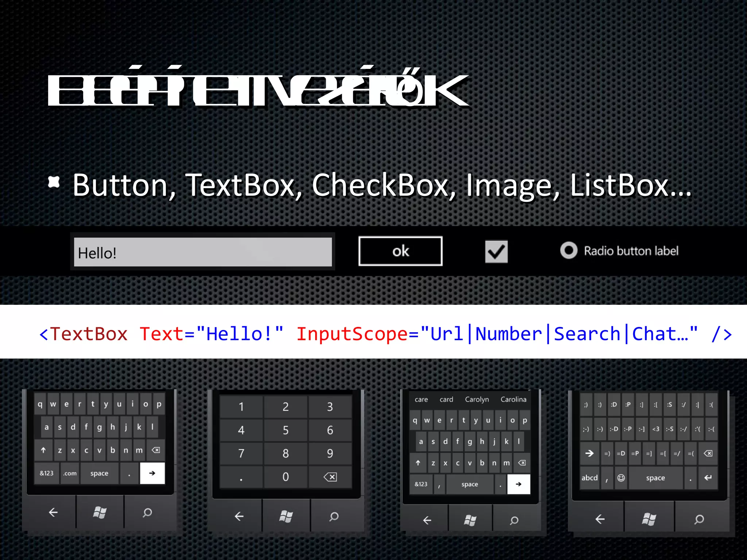Select the care word suggestion
The width and height of the screenshot is (747, 560).
pyautogui.click(x=421, y=400)
